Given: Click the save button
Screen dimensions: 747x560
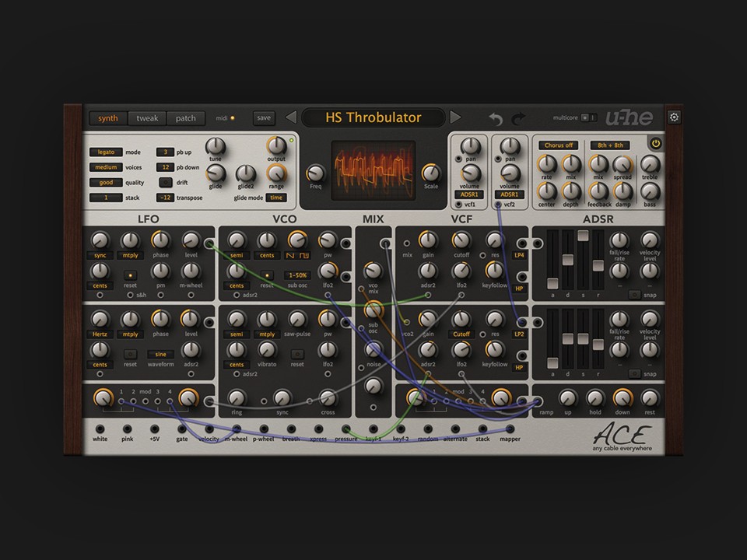Looking at the screenshot, I should [264, 117].
